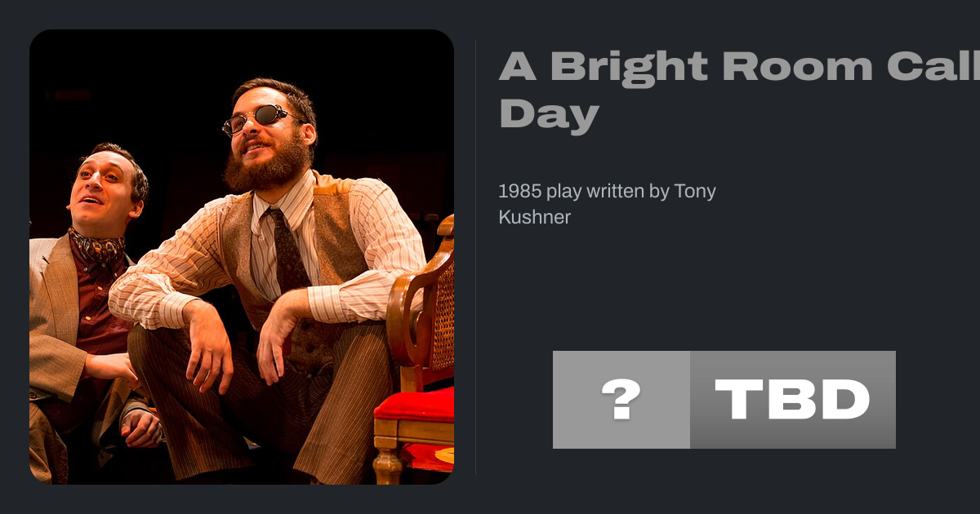The width and height of the screenshot is (980, 514).
Task: Click the "1985 play written by Tony" description line
Action: [x=607, y=192]
